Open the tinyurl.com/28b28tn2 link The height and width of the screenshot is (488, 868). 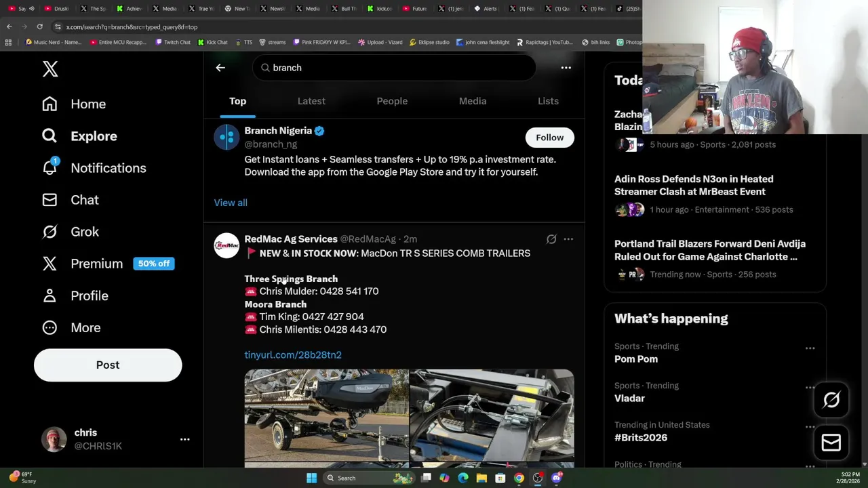(x=293, y=355)
